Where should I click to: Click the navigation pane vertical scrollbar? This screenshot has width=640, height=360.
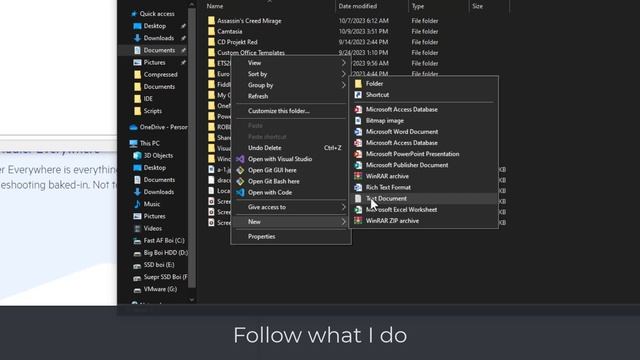pos(192,147)
